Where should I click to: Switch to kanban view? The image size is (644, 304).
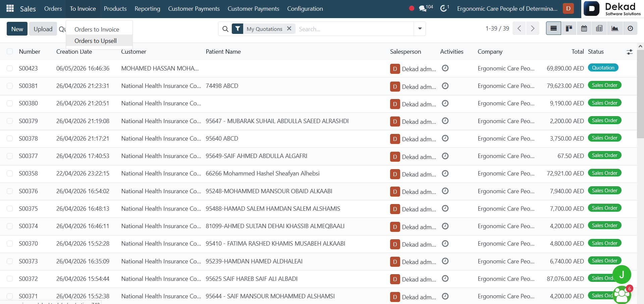click(569, 29)
